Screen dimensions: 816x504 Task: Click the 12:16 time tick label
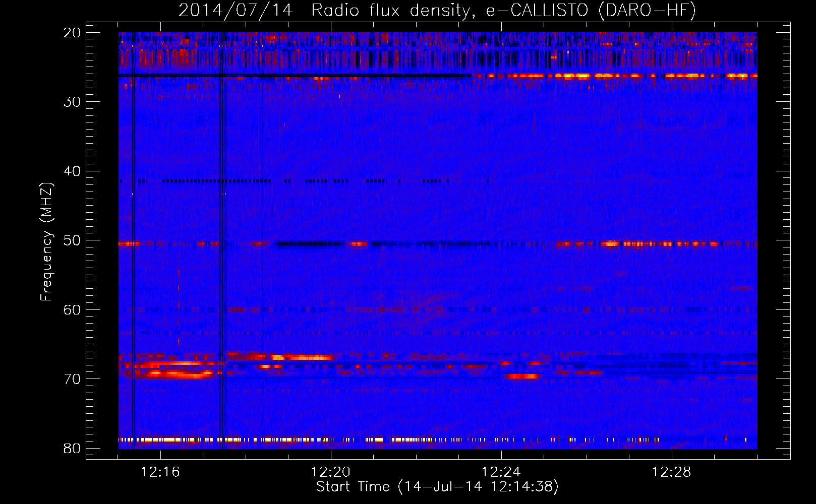160,472
